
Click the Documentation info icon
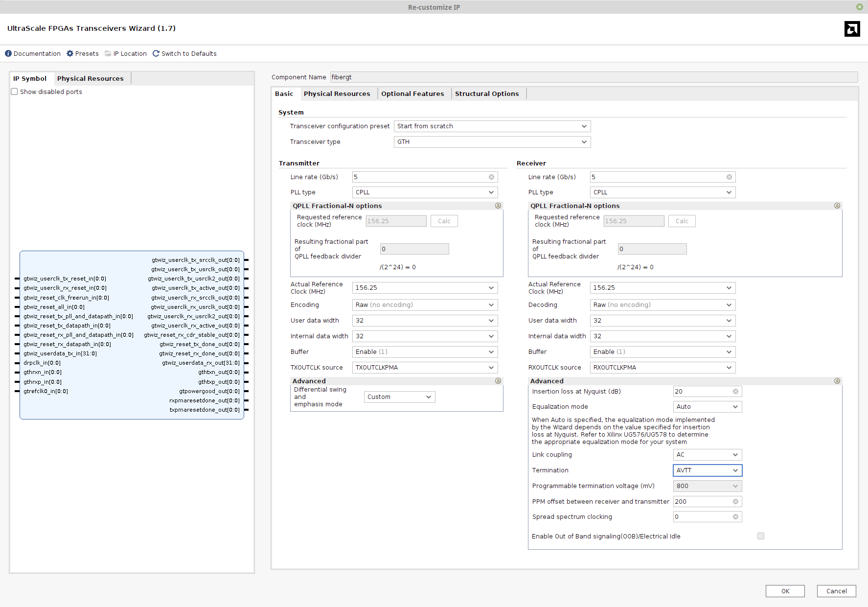[8, 53]
